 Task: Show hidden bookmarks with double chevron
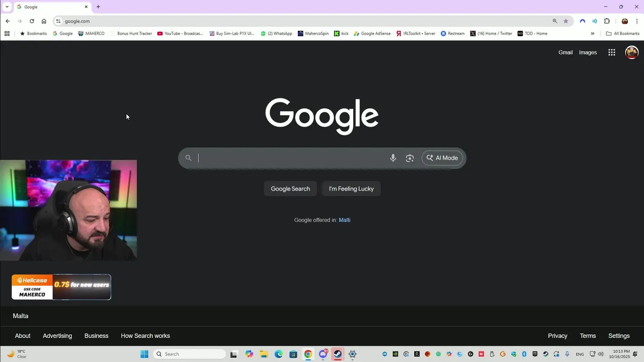pyautogui.click(x=592, y=34)
